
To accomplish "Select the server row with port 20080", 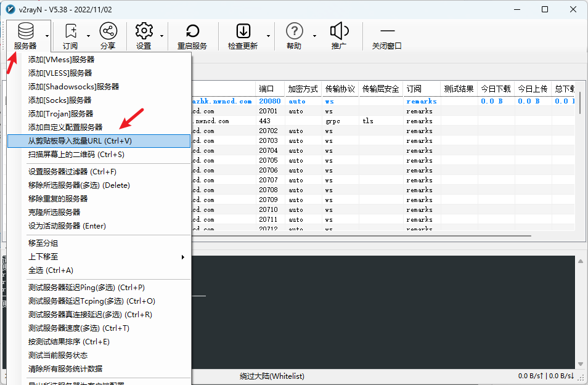I will pos(383,101).
